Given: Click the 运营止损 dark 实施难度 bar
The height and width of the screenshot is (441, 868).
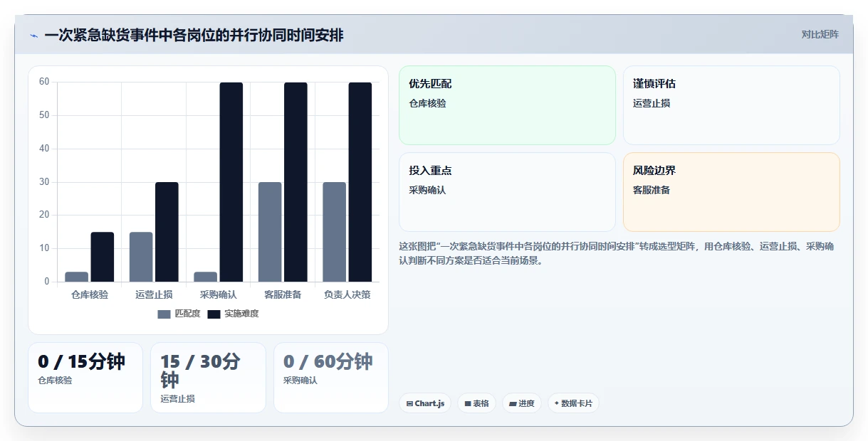Looking at the screenshot, I should (167, 232).
